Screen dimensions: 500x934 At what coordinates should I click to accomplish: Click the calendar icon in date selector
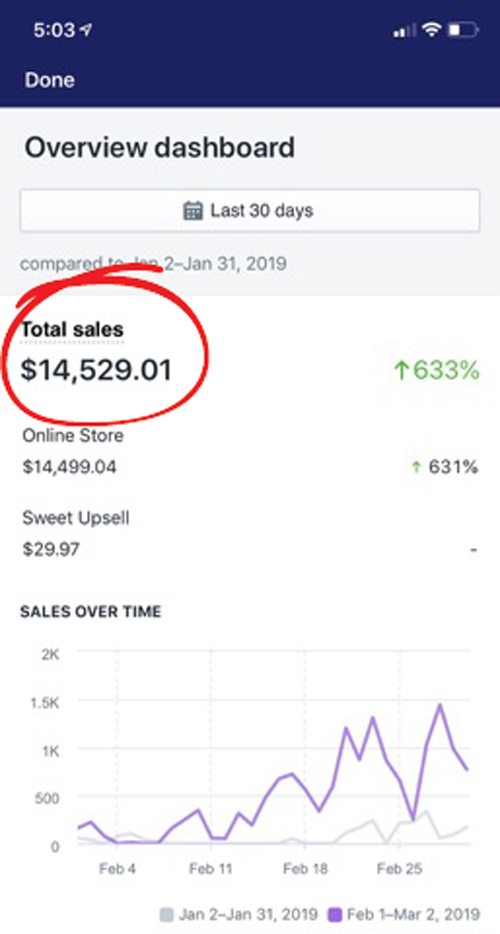point(192,210)
